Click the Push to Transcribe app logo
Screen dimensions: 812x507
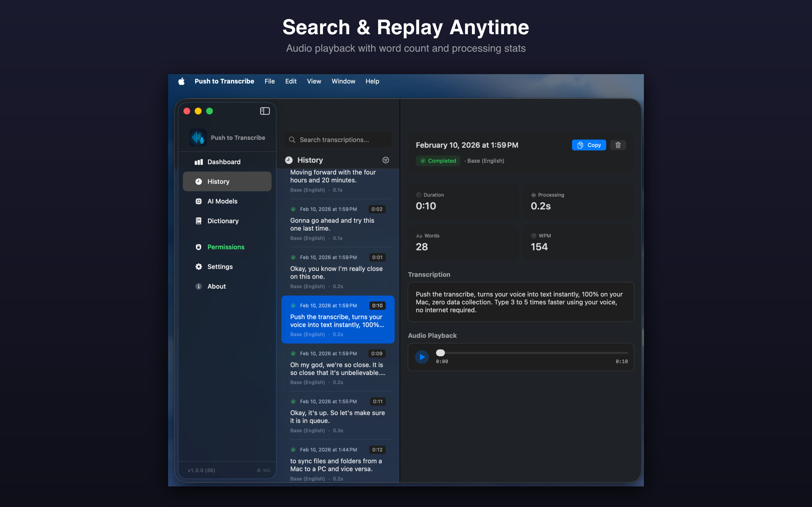pos(198,138)
